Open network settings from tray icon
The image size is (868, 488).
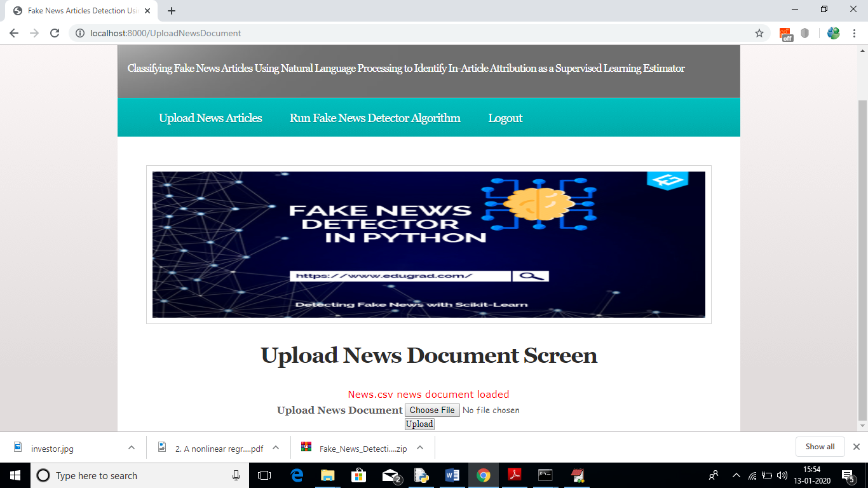click(752, 475)
